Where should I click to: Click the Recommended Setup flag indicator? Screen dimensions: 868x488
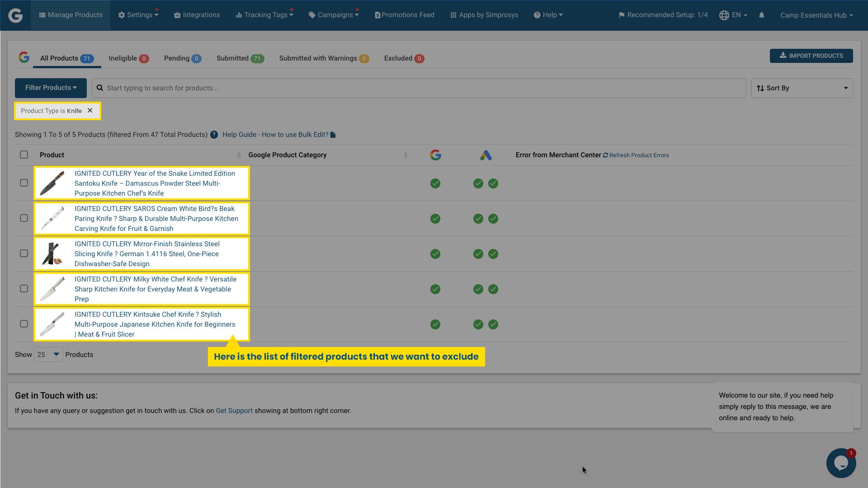click(621, 14)
